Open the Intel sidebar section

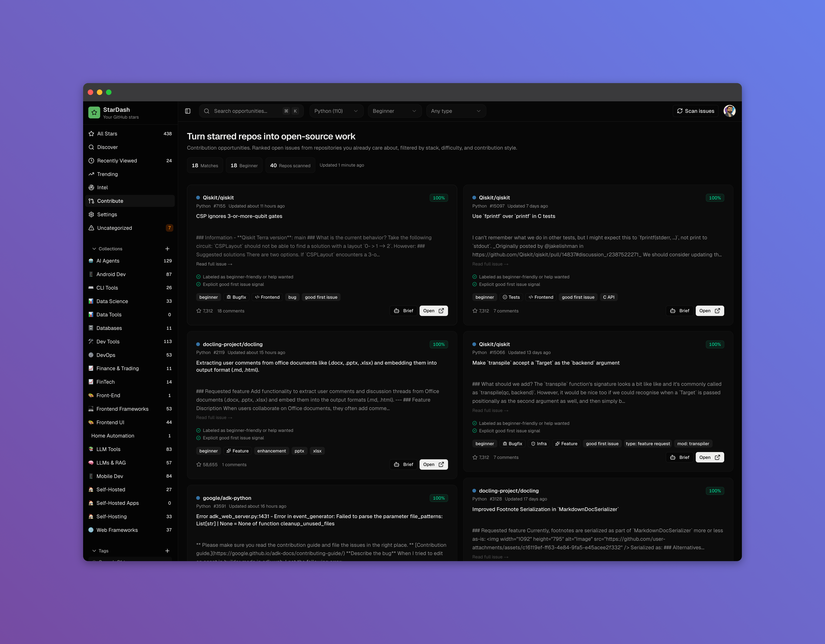click(x=102, y=187)
